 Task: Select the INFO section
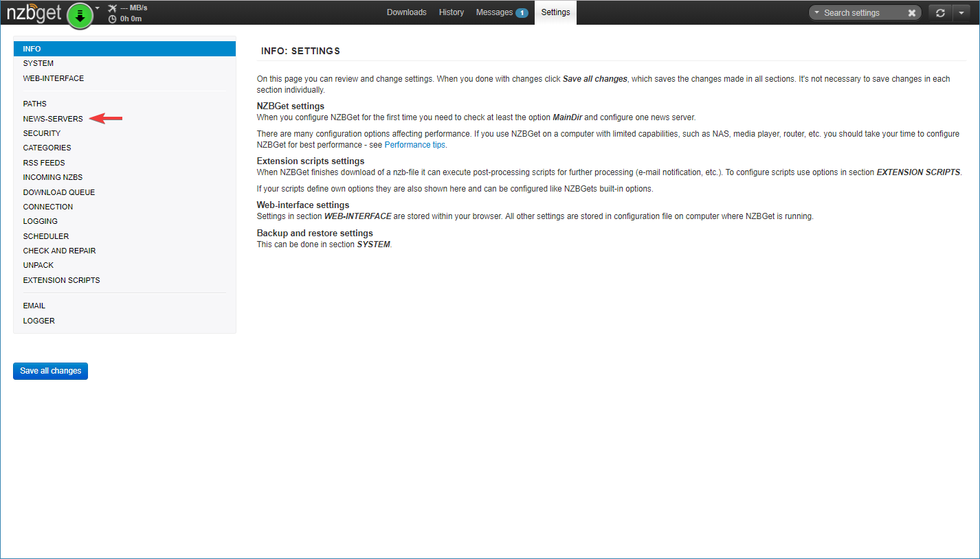[x=124, y=49]
